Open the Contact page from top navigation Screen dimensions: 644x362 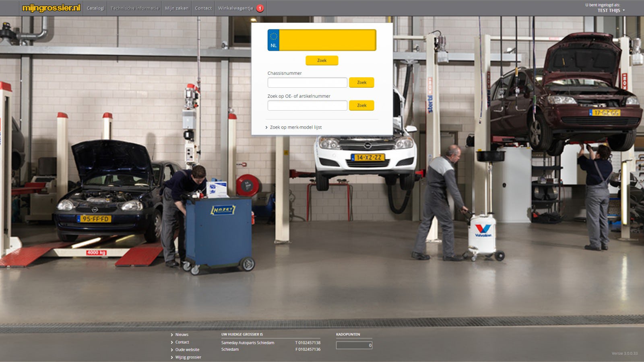(x=203, y=8)
